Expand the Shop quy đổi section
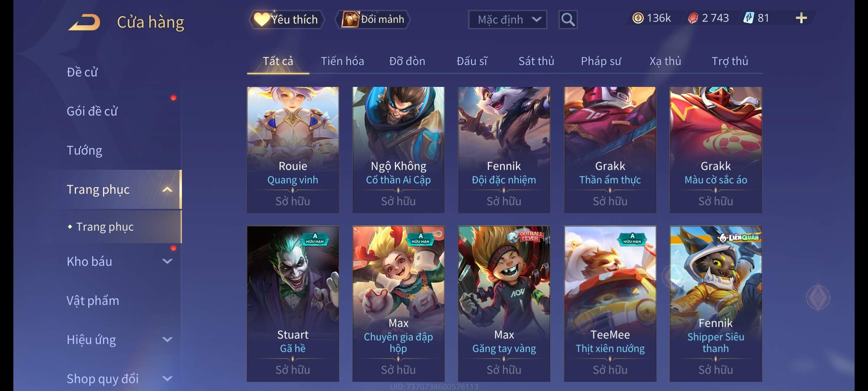The image size is (868, 391). 167,378
